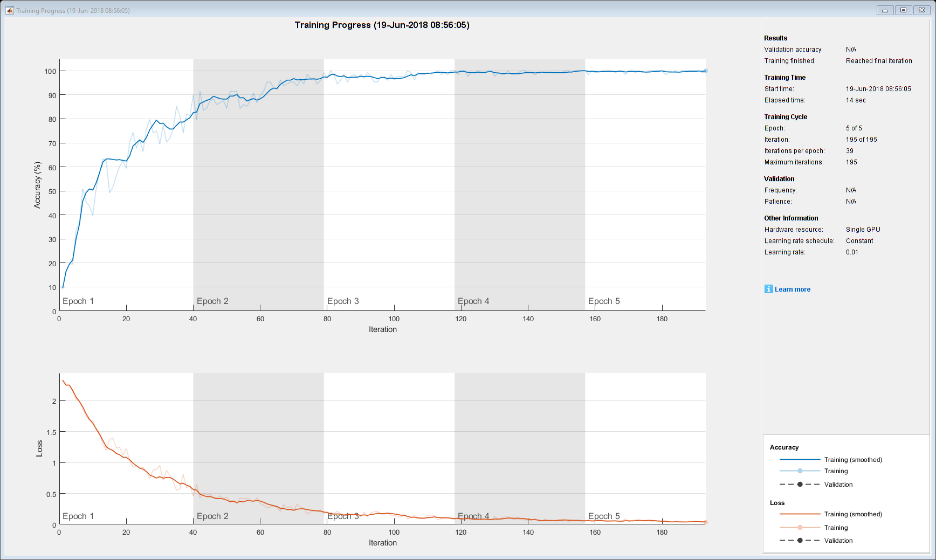Screen dimensions: 936x560
Task: Click the "Iterations per epoch:" label
Action: pos(794,151)
